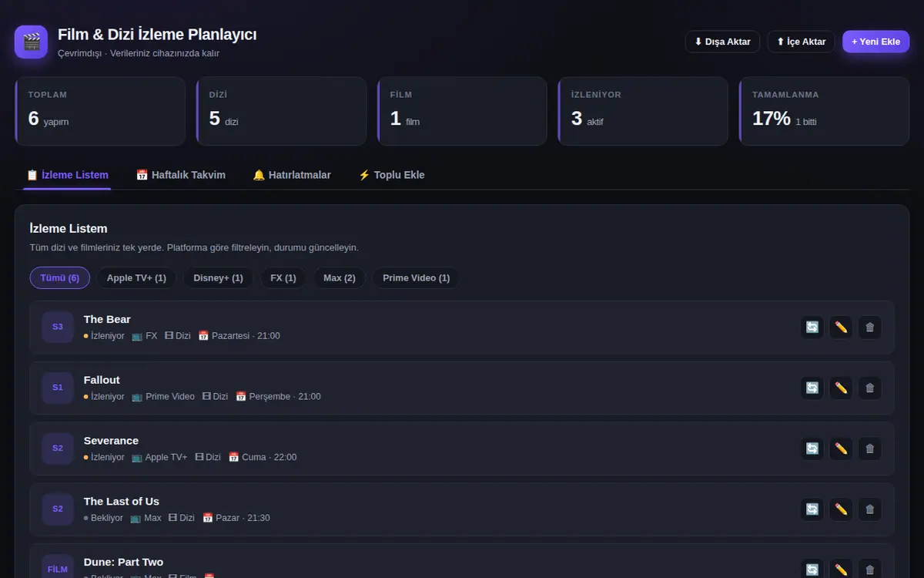The height and width of the screenshot is (578, 924).
Task: Click the Tamamlanma 17% stat card
Action: point(824,111)
